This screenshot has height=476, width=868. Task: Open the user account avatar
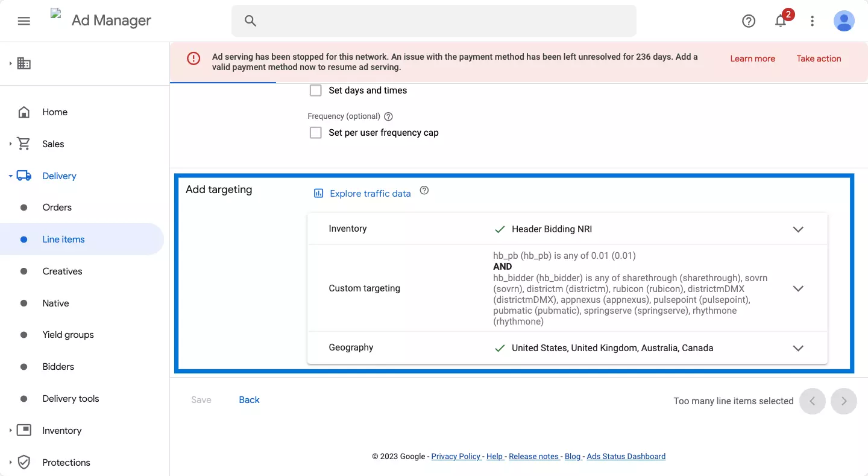tap(844, 21)
